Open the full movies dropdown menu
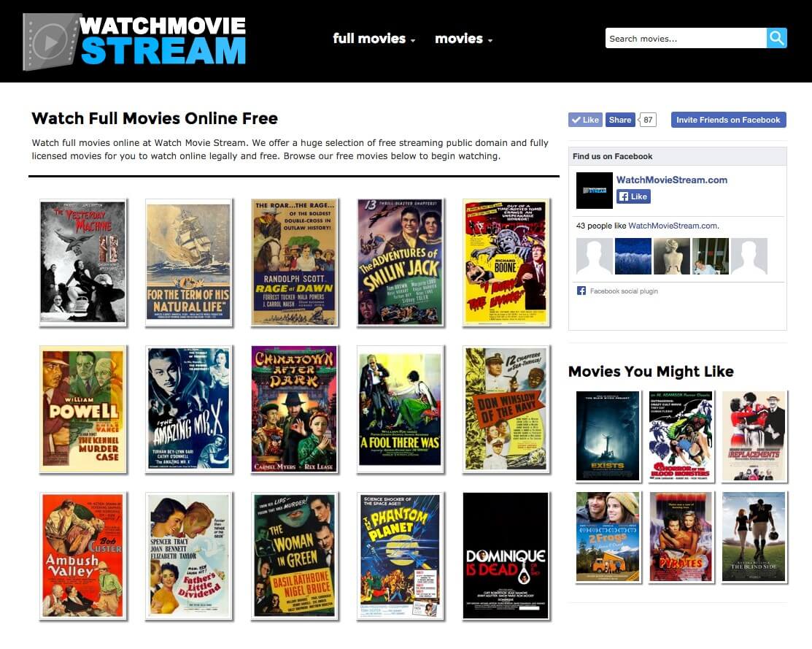 click(x=374, y=39)
